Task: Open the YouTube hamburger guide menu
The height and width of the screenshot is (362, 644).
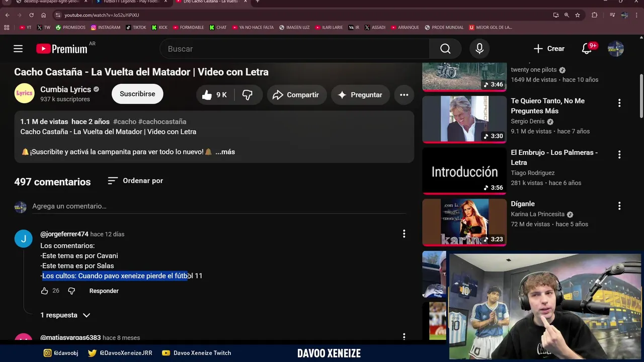Action: 18,49
